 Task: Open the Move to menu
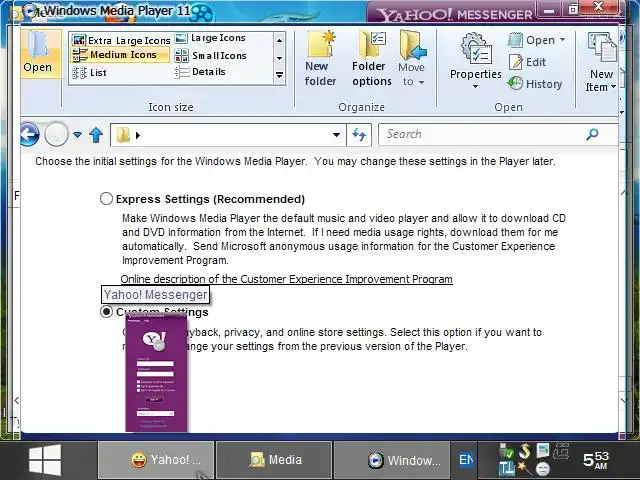pyautogui.click(x=412, y=59)
